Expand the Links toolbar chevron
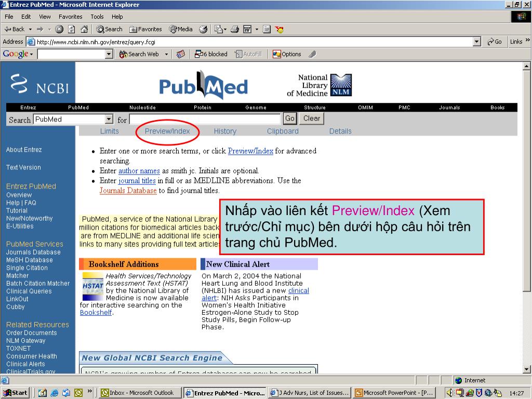 (x=528, y=40)
